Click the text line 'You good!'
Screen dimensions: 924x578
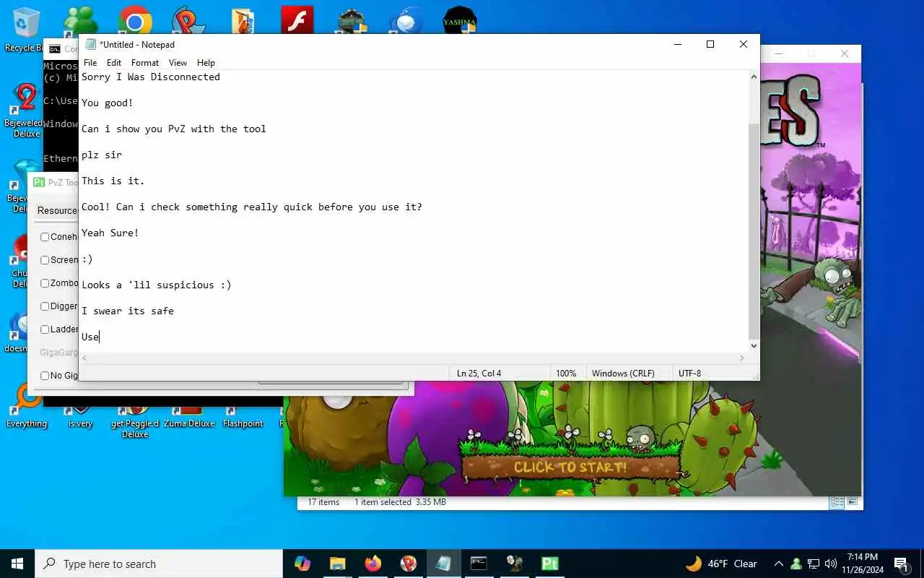(108, 103)
